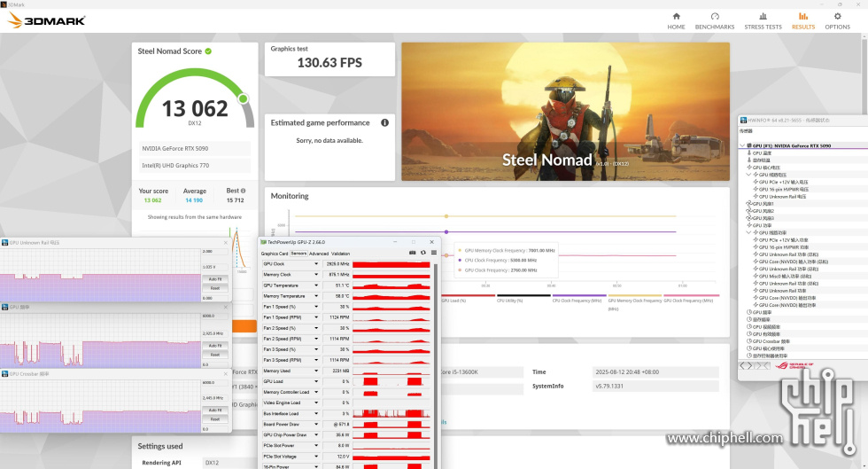Click GPU-Z refresh icon
868x469 pixels.
click(423, 253)
